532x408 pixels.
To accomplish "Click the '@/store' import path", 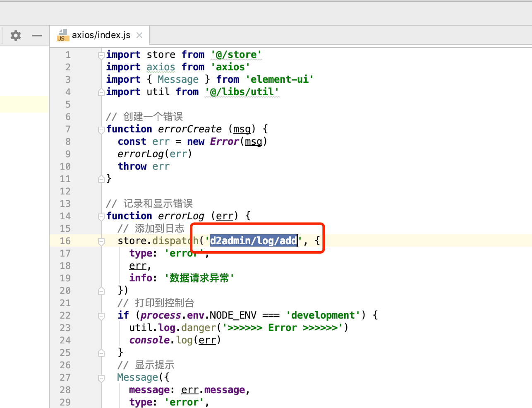I will (236, 54).
